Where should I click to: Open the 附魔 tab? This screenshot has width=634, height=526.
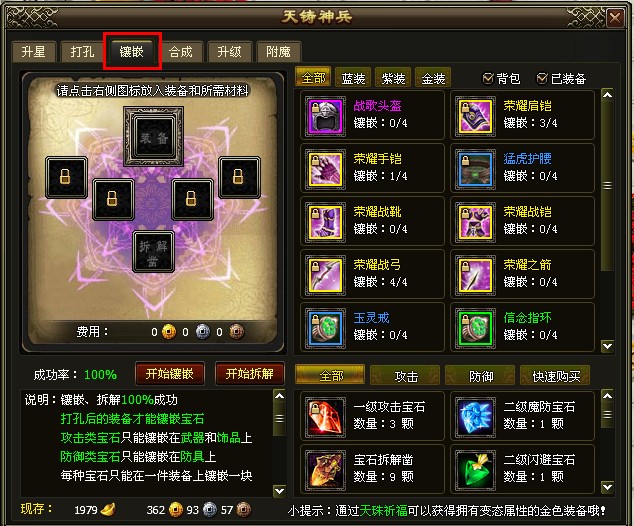click(x=278, y=52)
